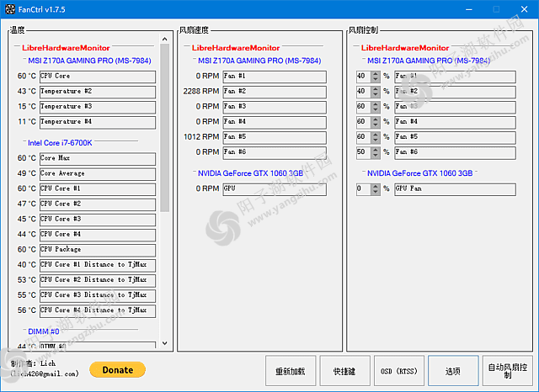Edit the Fan #1 speed name field
This screenshot has width=539, height=392.
tap(275, 77)
